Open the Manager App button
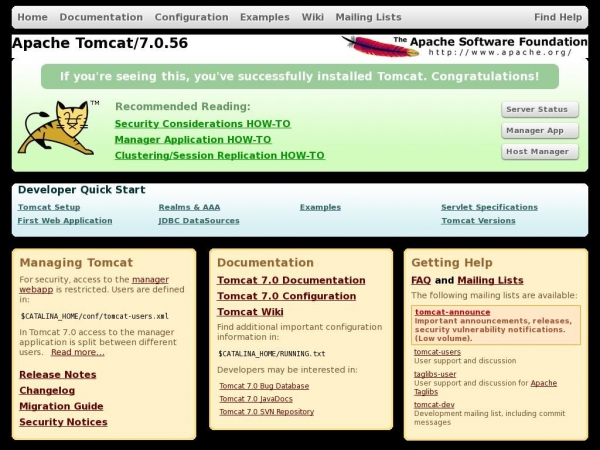 click(540, 130)
